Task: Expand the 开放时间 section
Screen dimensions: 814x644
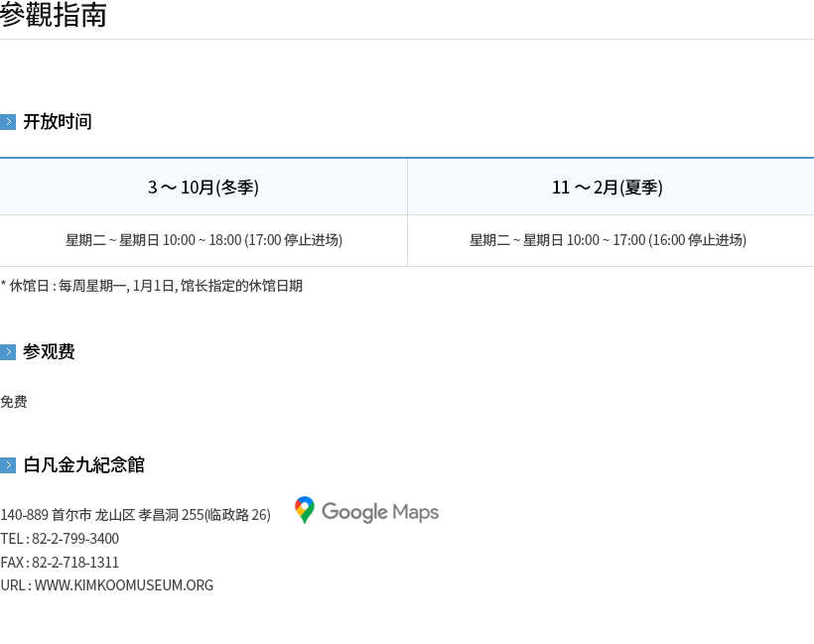Action: point(57,121)
